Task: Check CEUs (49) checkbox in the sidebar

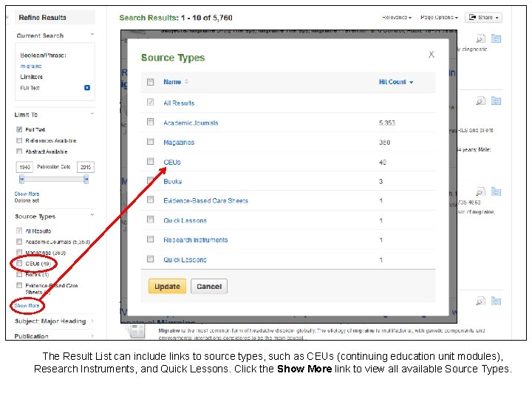Action: pyautogui.click(x=19, y=263)
